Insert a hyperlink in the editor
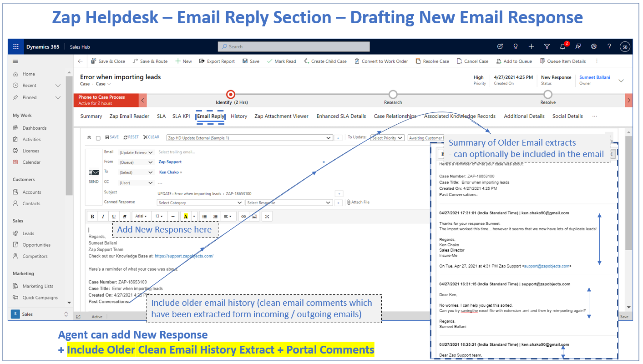Image resolution: width=643 pixels, height=364 pixels. (244, 217)
